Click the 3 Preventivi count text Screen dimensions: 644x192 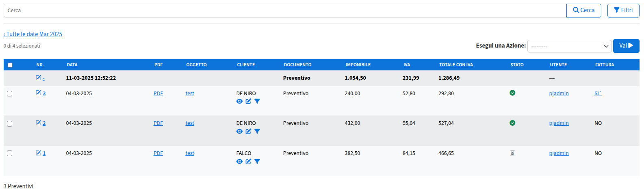pyautogui.click(x=19, y=186)
